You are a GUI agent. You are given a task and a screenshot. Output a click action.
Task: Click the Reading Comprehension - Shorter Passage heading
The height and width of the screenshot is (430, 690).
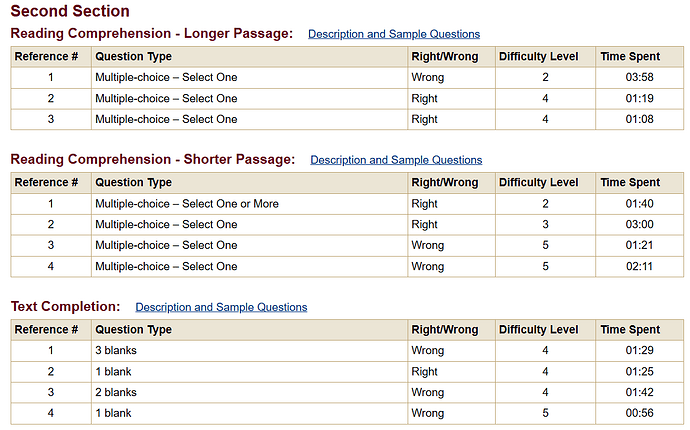click(153, 159)
